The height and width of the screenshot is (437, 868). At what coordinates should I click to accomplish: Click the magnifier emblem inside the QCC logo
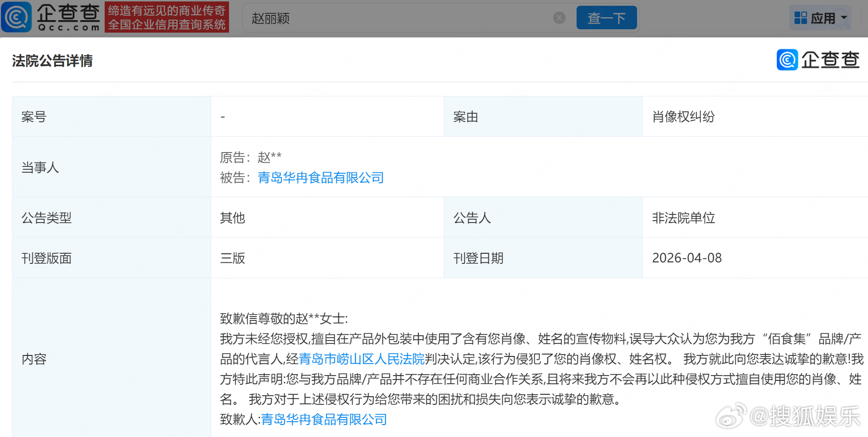pos(16,17)
